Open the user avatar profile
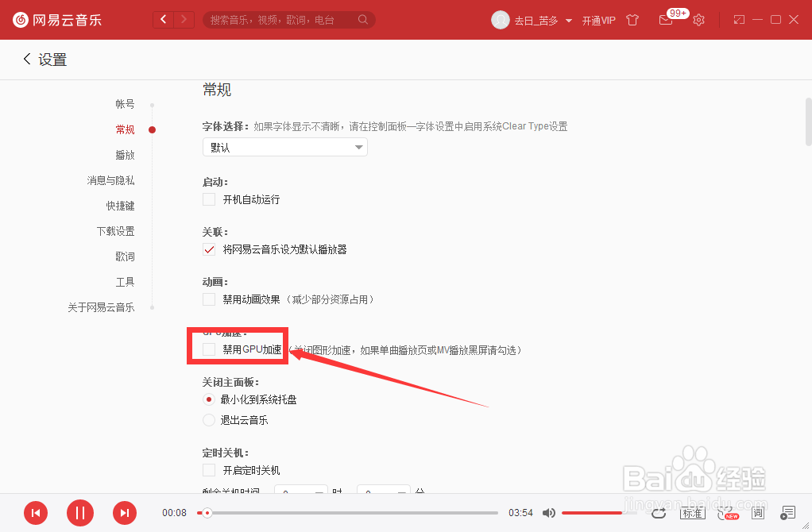The height and width of the screenshot is (532, 812). click(501, 20)
